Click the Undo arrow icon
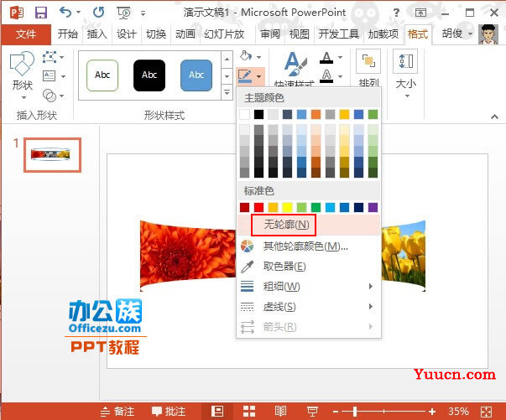This screenshot has width=506, height=420. click(x=66, y=12)
